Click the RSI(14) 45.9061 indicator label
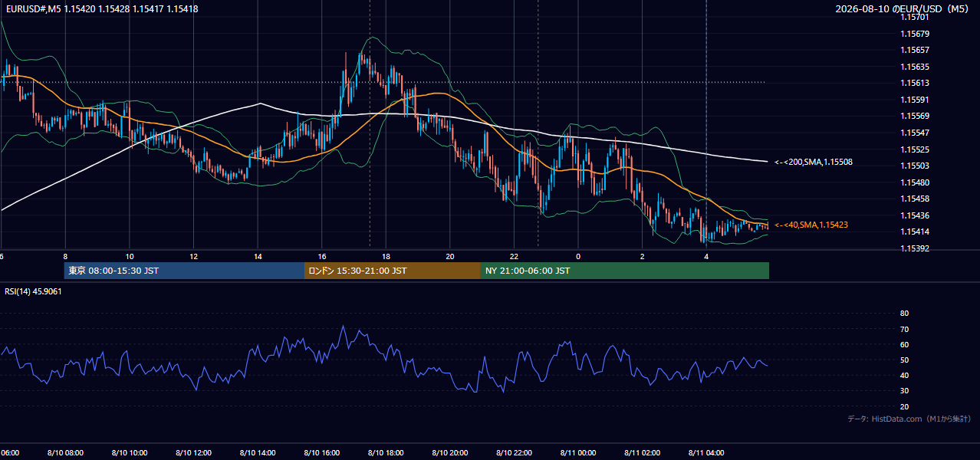Viewport: 980px width, 460px height. [33, 291]
